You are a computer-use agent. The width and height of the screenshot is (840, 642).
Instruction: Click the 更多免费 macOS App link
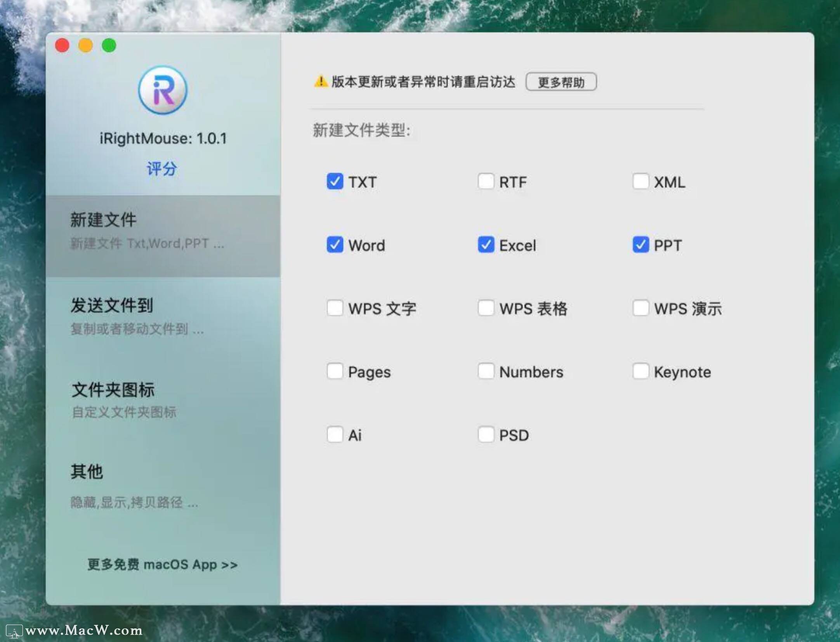(x=162, y=564)
